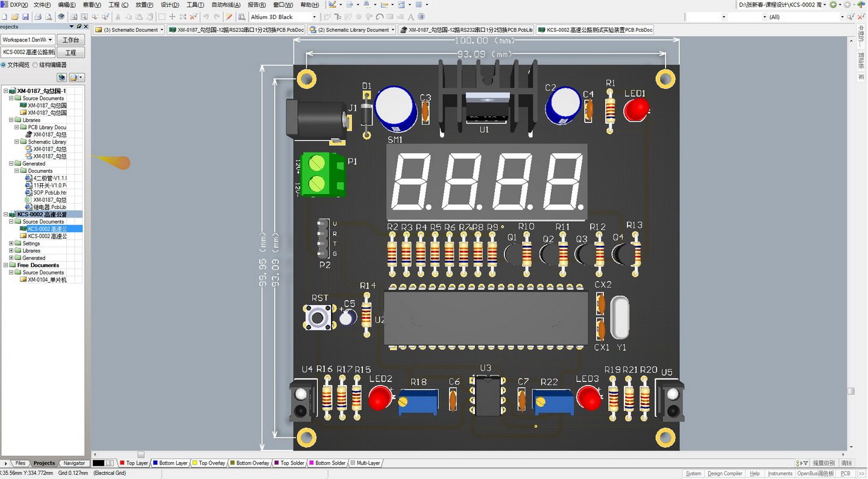Screen dimensions: 868x479
Task: Cut selection with the scissors icon
Action: point(118,17)
